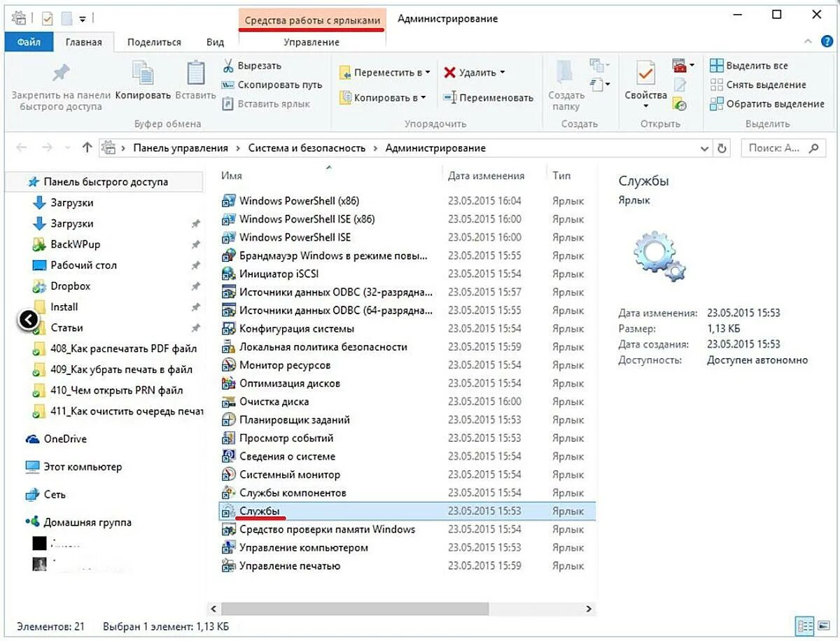Open the Quick Access Toolbar customize arrow
Image resolution: width=840 pixels, height=641 pixels.
[x=83, y=17]
